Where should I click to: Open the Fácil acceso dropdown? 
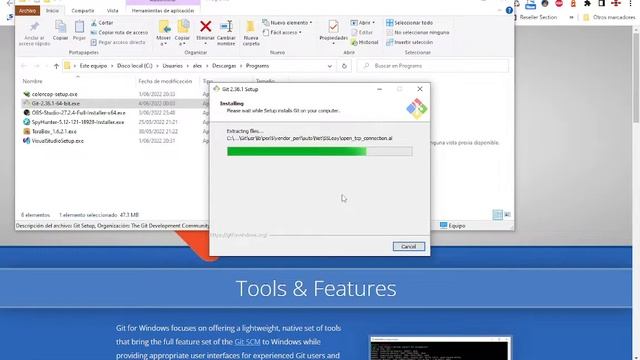point(282,32)
